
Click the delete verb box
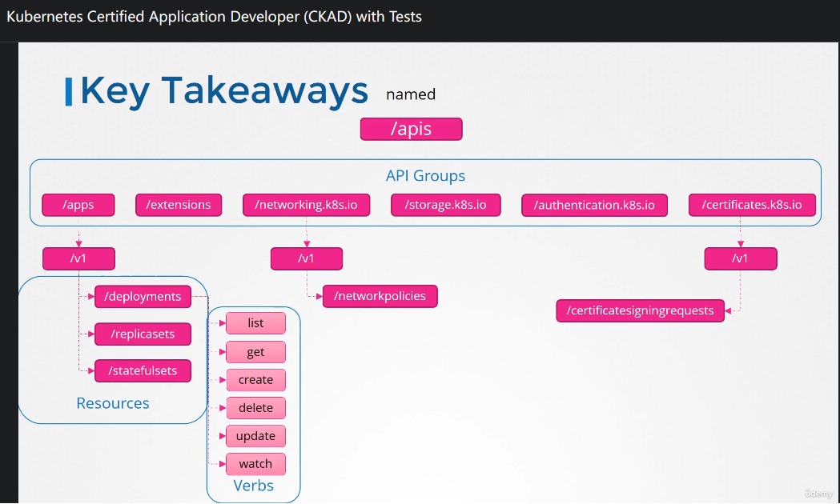click(255, 408)
